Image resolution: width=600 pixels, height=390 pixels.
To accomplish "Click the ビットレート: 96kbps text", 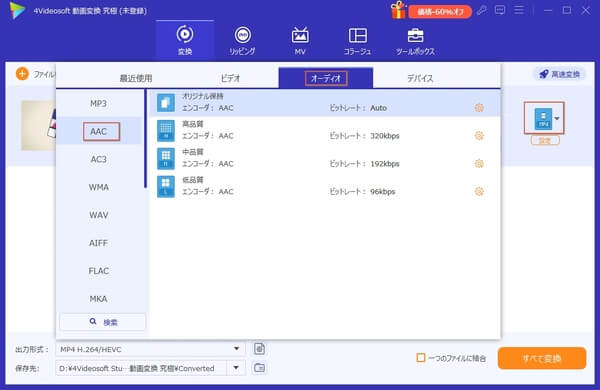I will coord(362,192).
